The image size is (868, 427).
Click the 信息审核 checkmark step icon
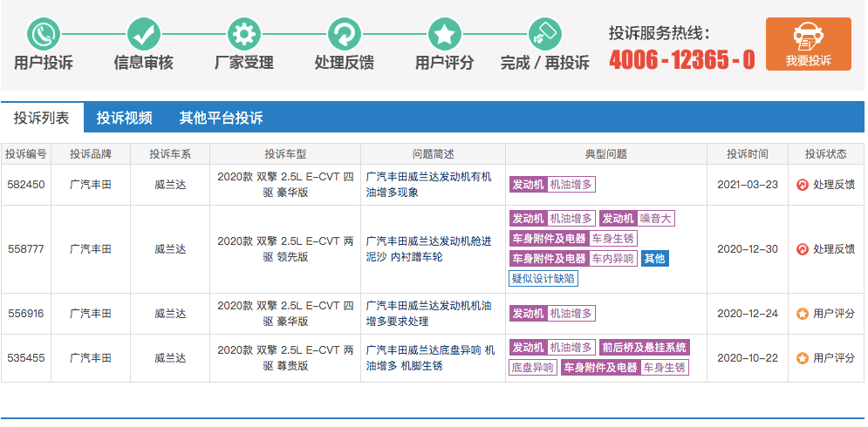(144, 34)
